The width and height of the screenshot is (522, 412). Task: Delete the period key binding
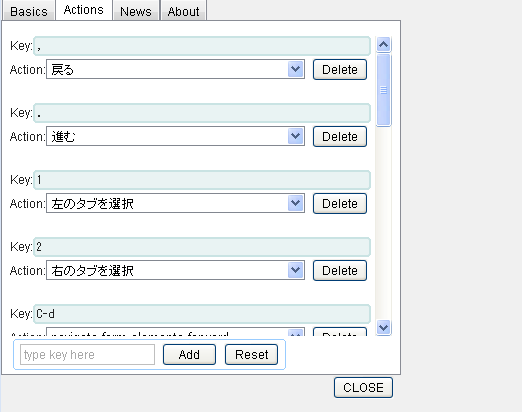pos(340,137)
